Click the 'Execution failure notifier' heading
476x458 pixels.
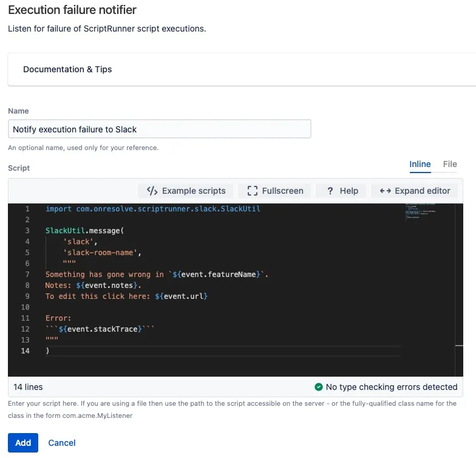pos(72,10)
